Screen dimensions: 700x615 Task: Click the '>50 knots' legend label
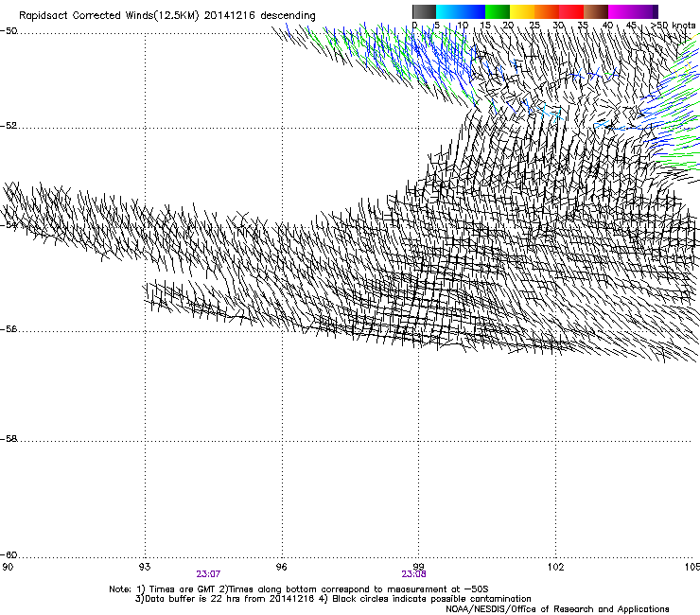[673, 25]
